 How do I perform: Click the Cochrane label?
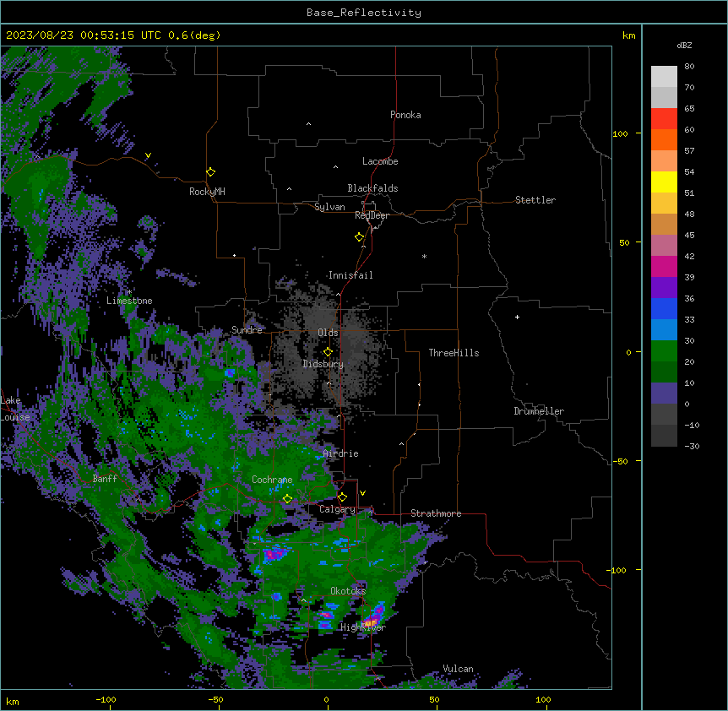[272, 480]
